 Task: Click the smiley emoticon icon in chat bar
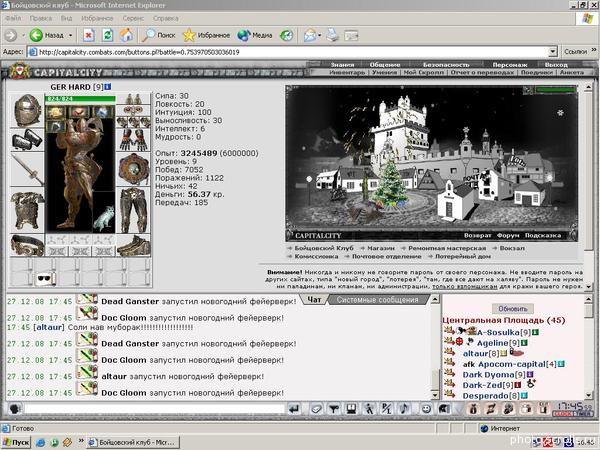426,409
